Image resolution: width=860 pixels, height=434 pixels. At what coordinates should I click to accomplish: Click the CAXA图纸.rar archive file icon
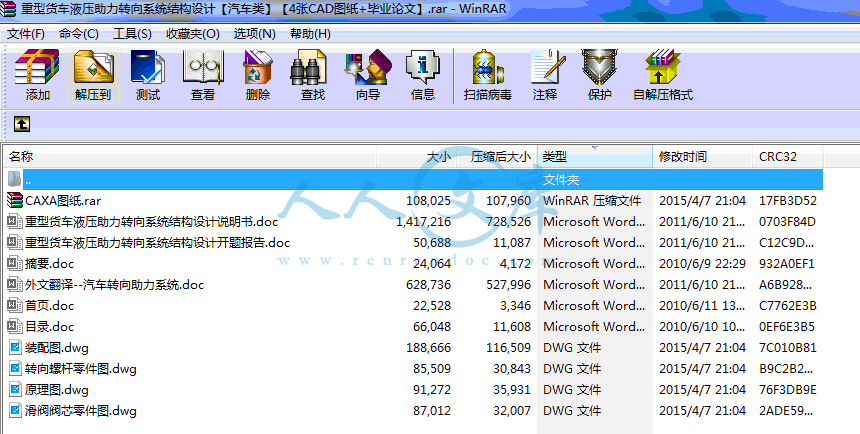point(14,200)
